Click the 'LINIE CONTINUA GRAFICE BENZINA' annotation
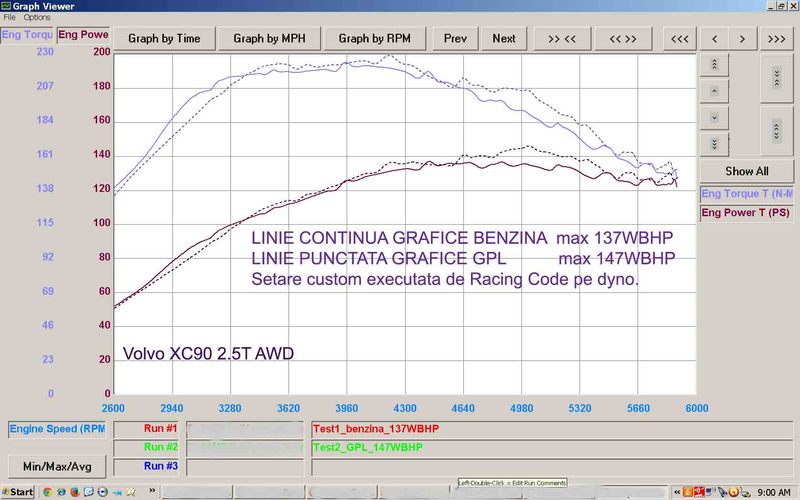Image resolution: width=800 pixels, height=500 pixels. [399, 238]
